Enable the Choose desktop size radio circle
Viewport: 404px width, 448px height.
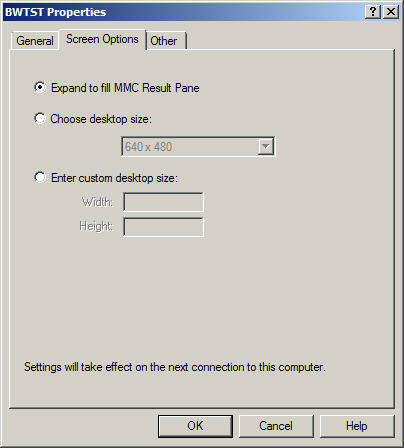(40, 118)
